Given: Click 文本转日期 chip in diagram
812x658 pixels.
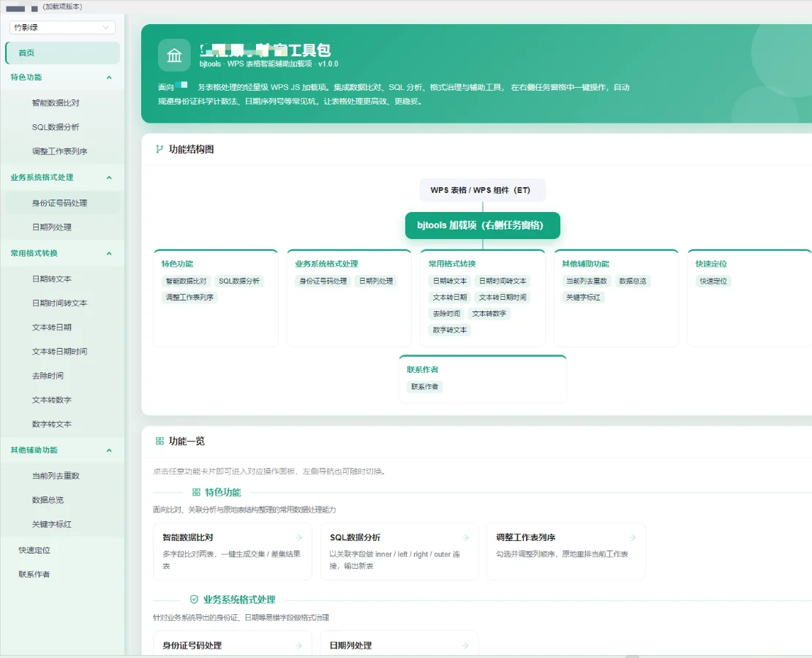Looking at the screenshot, I should 450,297.
